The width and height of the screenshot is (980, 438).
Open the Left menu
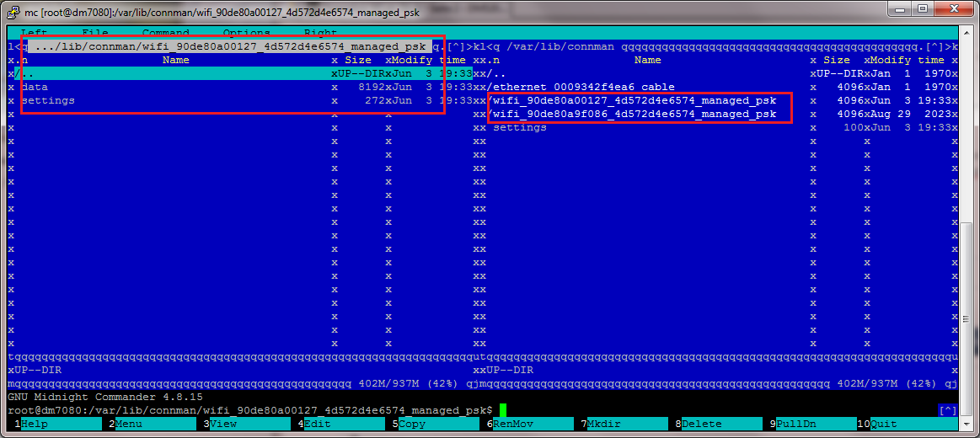pos(34,34)
